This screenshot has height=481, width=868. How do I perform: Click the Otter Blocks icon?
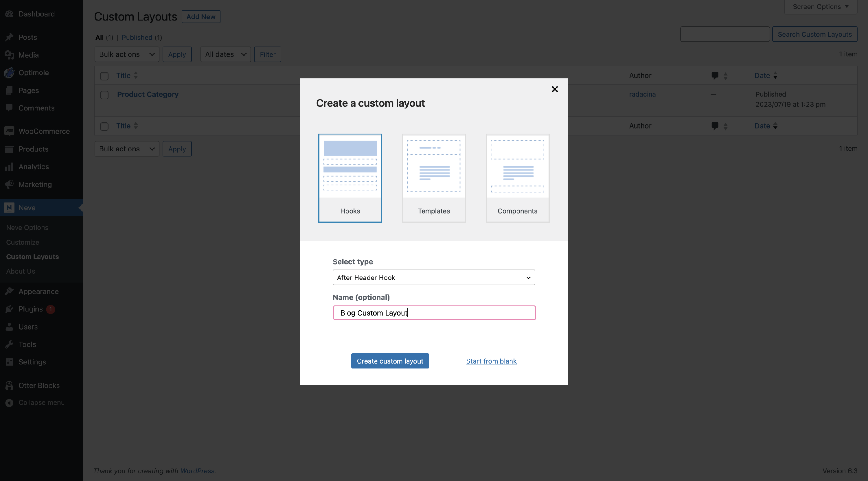(10, 385)
